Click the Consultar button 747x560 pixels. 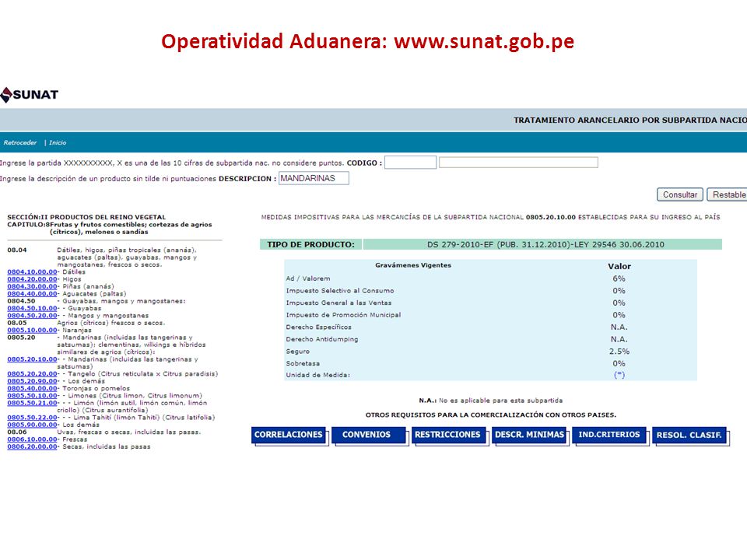[x=680, y=194]
